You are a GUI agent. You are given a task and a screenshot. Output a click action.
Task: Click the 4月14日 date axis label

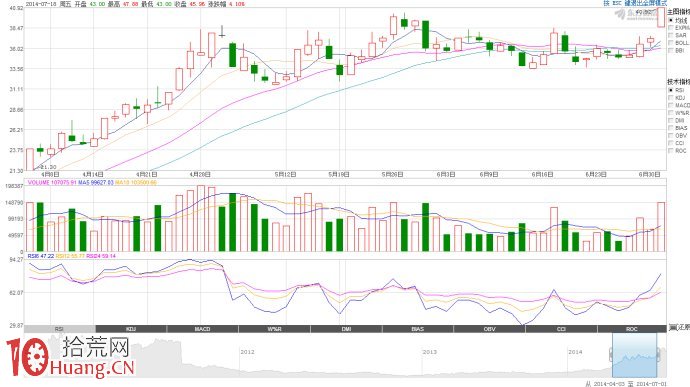point(93,174)
